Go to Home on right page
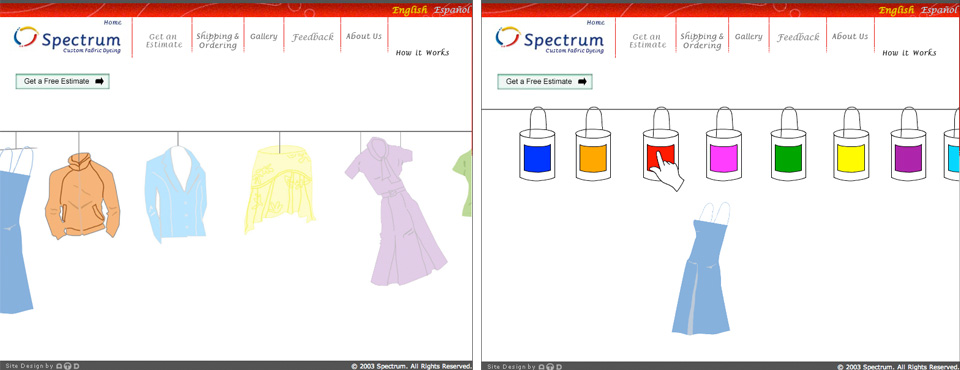 tap(596, 23)
